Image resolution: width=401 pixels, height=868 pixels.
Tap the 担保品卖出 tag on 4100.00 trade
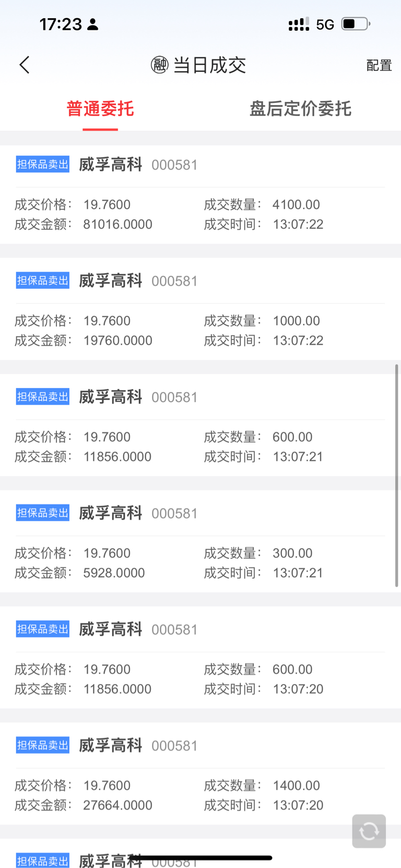point(42,165)
